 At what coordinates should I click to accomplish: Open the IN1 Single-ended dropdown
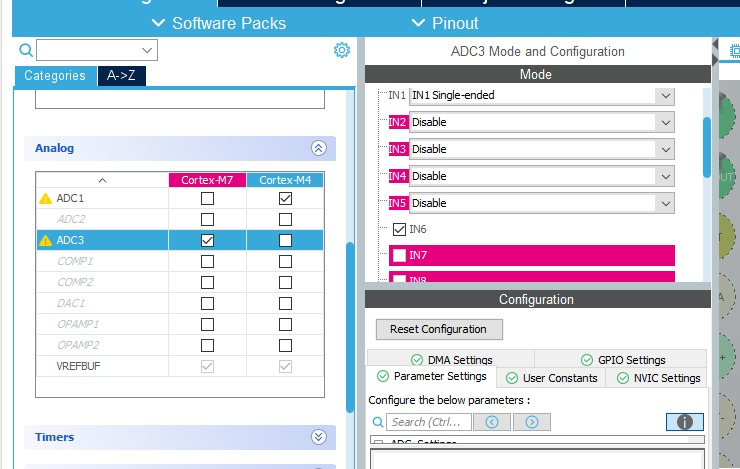pos(665,95)
